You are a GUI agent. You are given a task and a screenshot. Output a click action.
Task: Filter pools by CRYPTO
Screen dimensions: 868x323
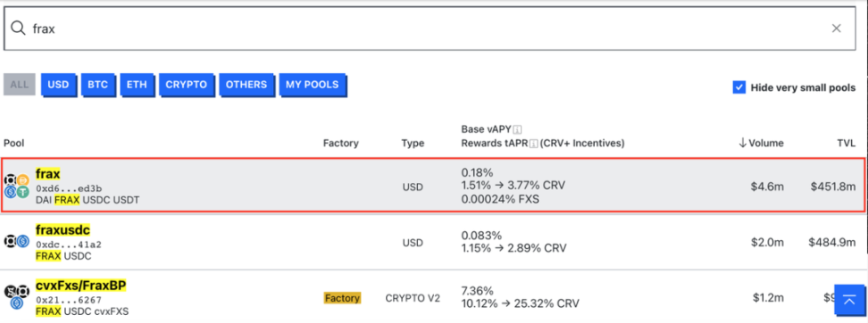(187, 85)
